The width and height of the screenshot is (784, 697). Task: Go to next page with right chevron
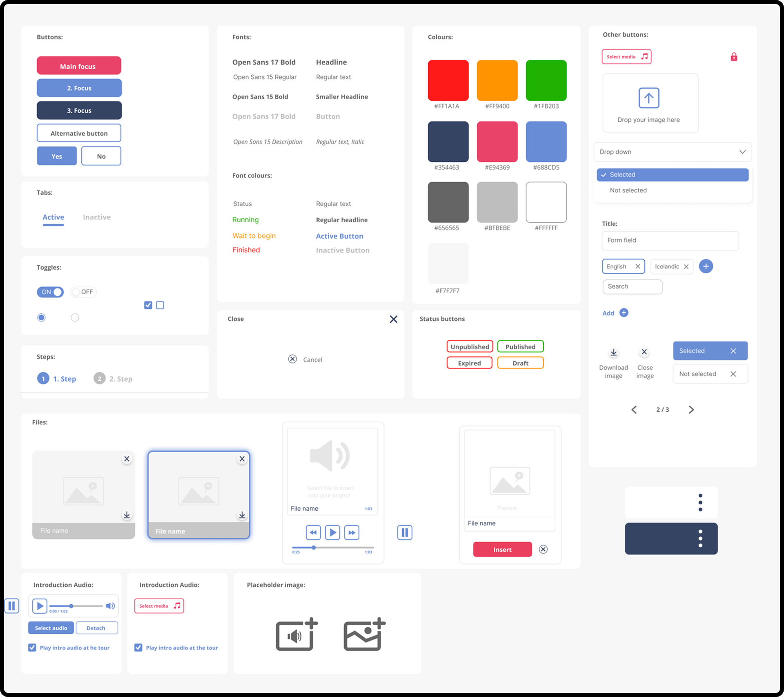coord(691,409)
